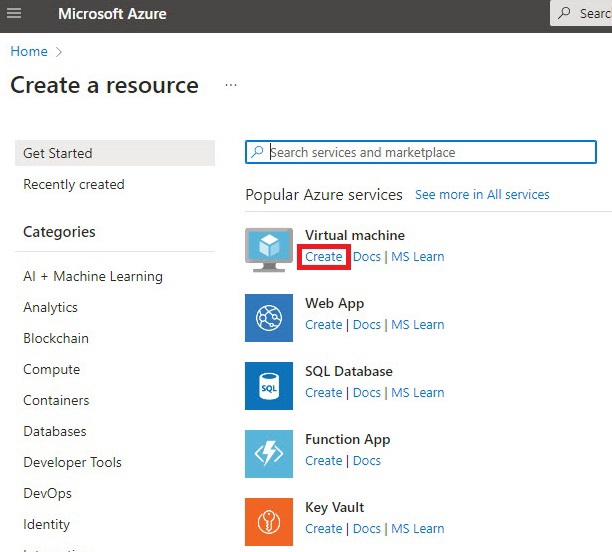Click the Key Vault title text
The image size is (612, 552).
pos(334,507)
